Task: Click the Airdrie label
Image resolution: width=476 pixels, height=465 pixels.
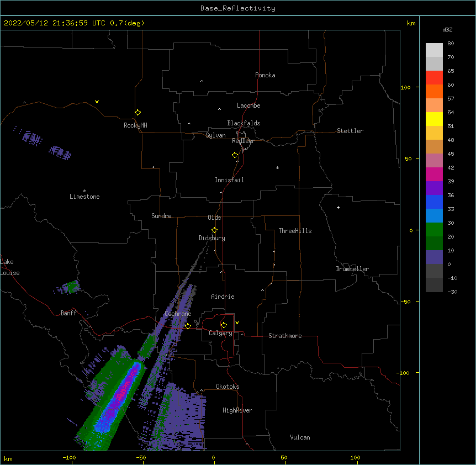Action: [x=223, y=297]
